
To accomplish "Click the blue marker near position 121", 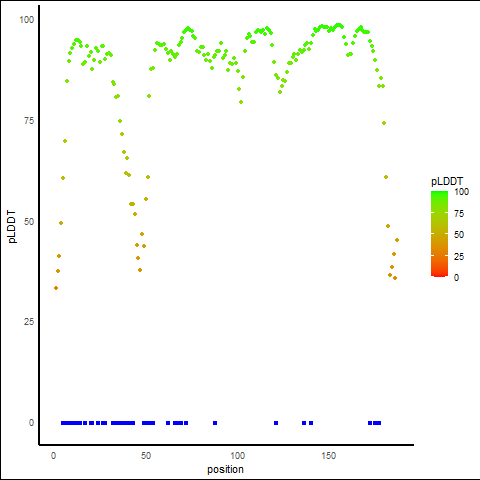I will click(276, 423).
